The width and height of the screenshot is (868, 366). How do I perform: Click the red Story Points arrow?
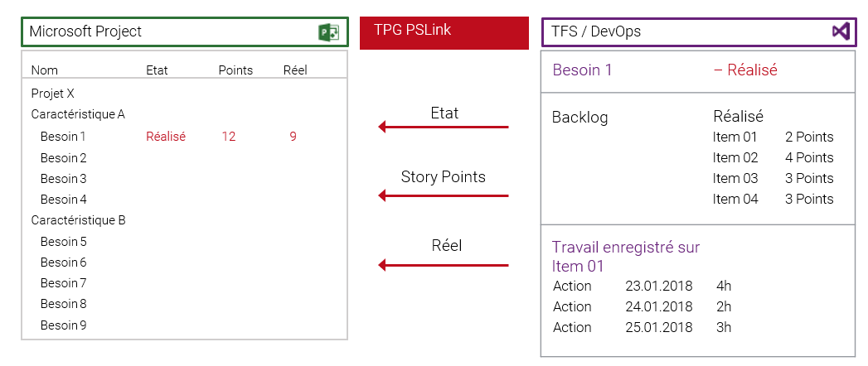pos(443,195)
